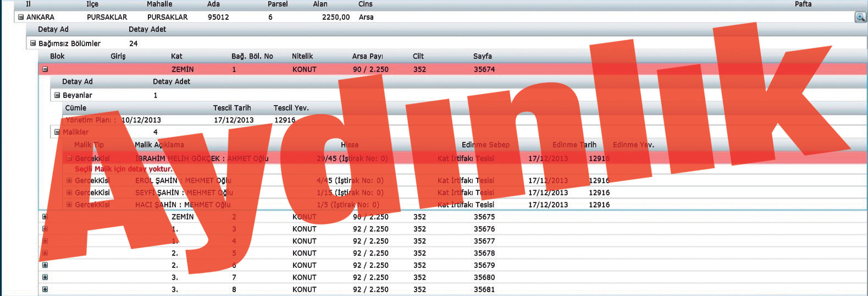Image resolution: width=868 pixels, height=296 pixels.
Task: Click the Bağ. Böl. No column header
Action: pos(252,56)
